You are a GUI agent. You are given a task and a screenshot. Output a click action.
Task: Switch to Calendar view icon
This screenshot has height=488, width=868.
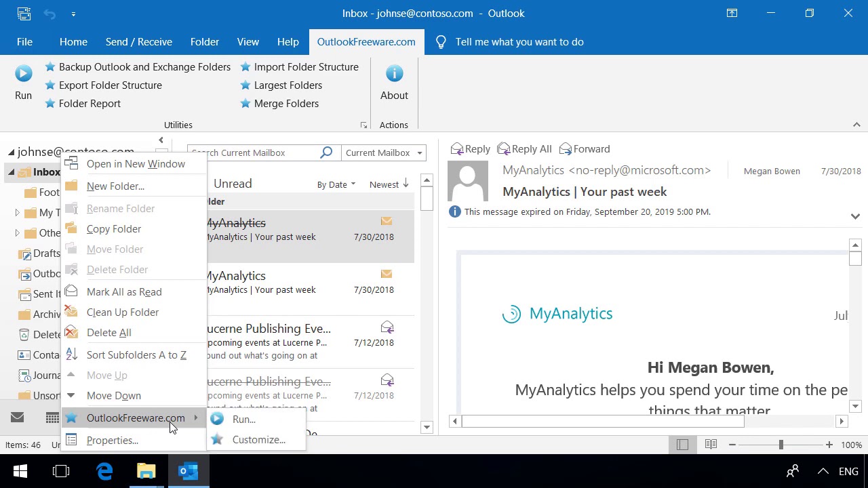[x=52, y=418]
